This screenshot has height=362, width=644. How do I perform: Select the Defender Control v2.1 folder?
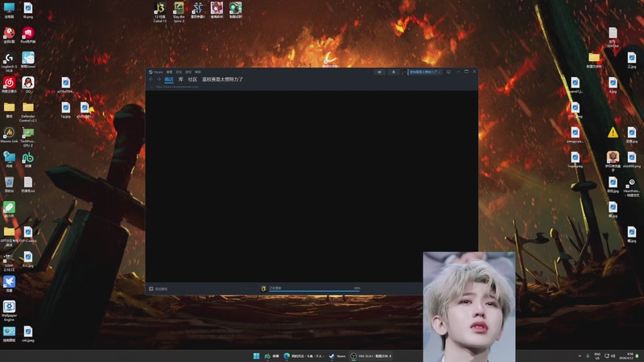pos(28,112)
